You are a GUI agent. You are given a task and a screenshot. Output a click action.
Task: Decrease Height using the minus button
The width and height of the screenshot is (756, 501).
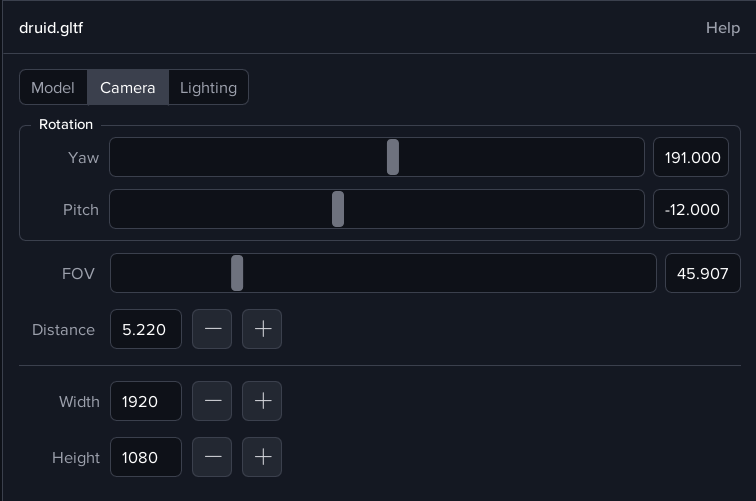coord(212,457)
